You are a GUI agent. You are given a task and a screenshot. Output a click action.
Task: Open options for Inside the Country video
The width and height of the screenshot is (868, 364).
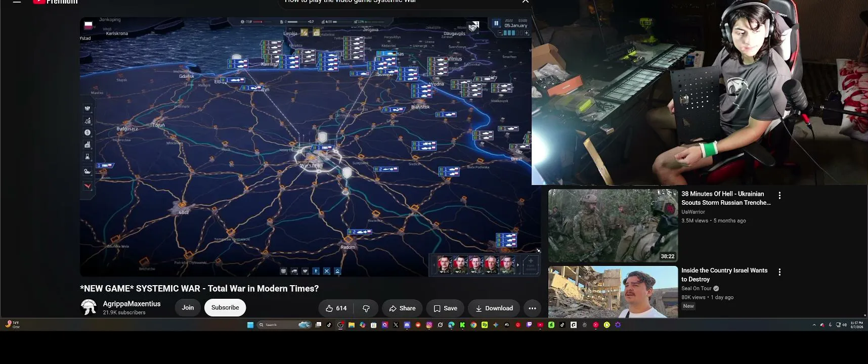pyautogui.click(x=779, y=272)
